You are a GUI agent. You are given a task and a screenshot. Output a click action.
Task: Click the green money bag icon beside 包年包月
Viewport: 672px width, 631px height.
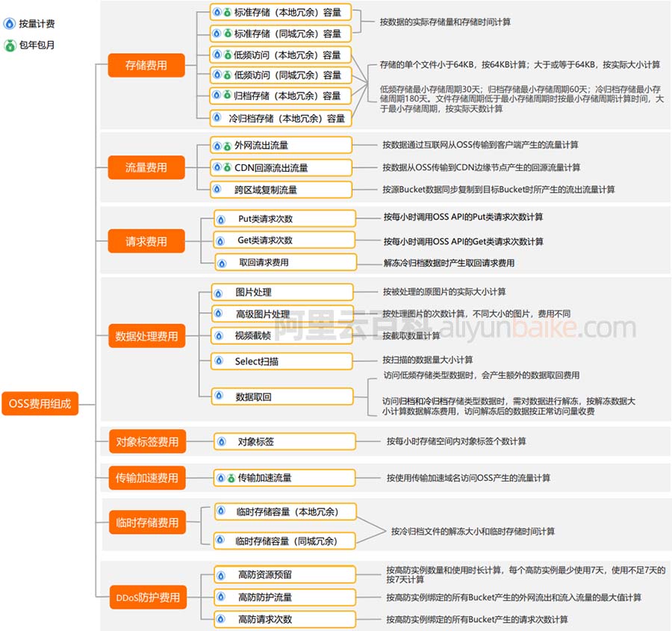pos(10,45)
